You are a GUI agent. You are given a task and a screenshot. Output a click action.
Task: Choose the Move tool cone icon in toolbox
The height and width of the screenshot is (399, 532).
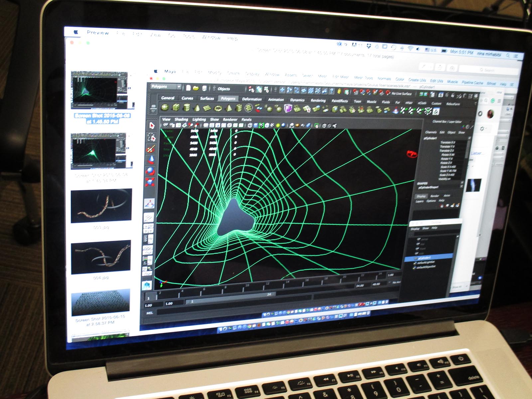(151, 160)
